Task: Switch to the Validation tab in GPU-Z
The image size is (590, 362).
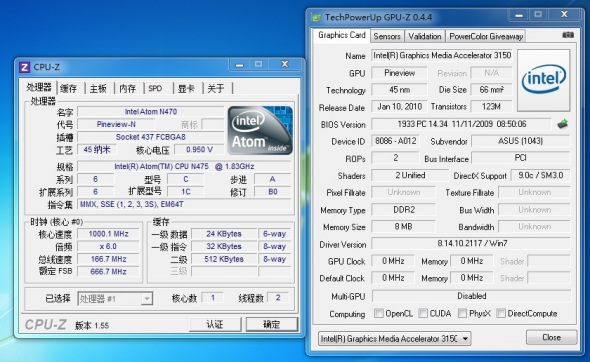Action: click(425, 37)
